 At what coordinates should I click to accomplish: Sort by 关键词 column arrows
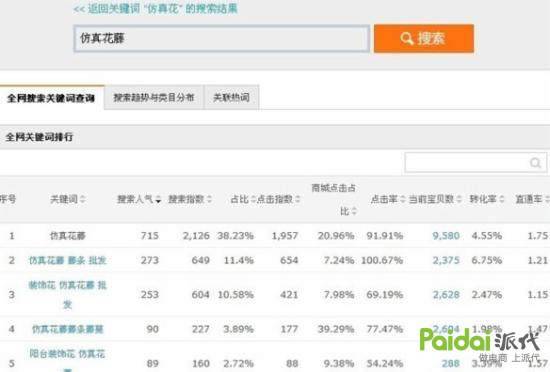82,199
